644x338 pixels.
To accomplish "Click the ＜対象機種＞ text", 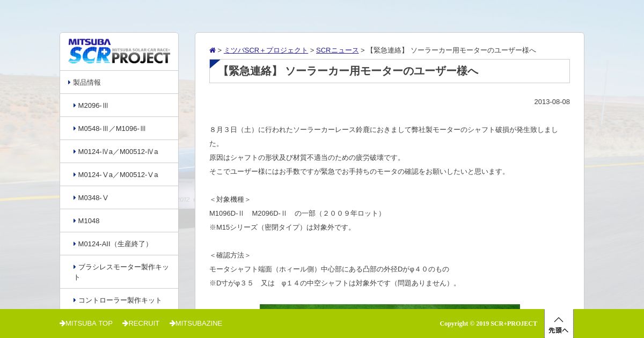I will tap(230, 200).
